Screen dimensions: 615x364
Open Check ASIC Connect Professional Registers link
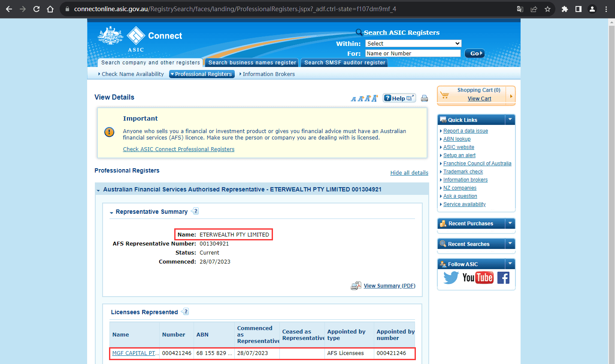click(179, 149)
